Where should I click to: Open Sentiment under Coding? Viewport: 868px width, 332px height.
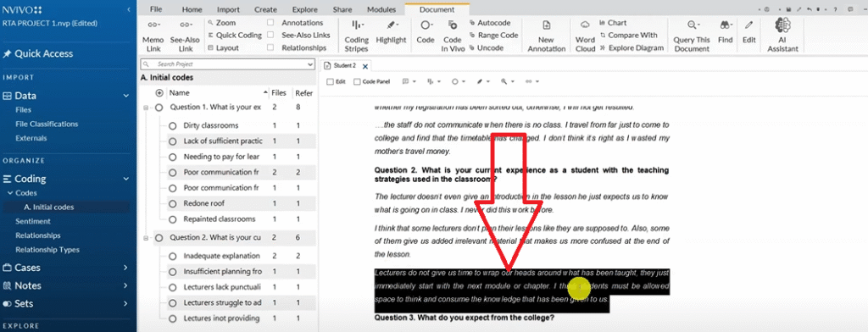click(x=33, y=221)
